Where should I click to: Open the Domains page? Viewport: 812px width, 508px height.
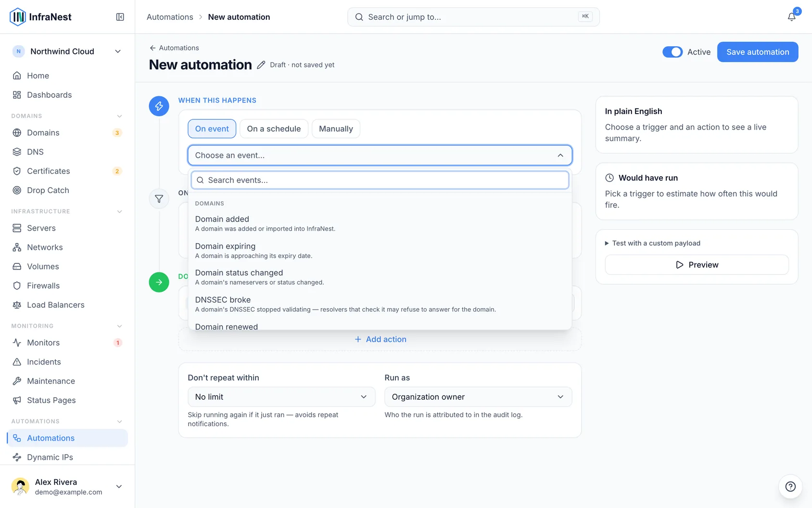[x=67, y=132]
